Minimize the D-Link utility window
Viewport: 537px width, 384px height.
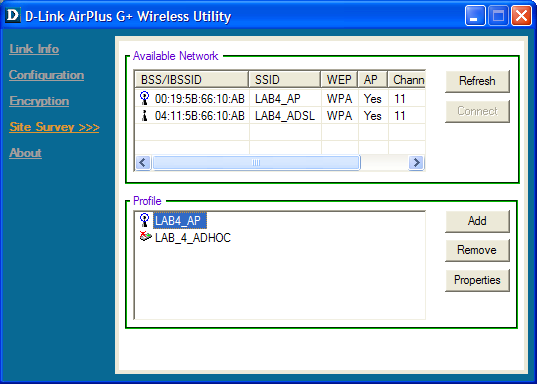pos(475,15)
